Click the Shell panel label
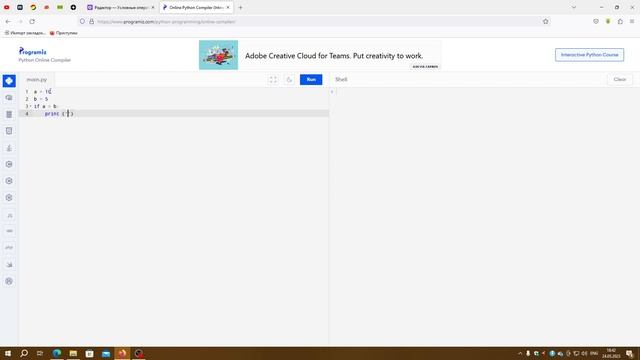This screenshot has height=360, width=640. coord(341,79)
